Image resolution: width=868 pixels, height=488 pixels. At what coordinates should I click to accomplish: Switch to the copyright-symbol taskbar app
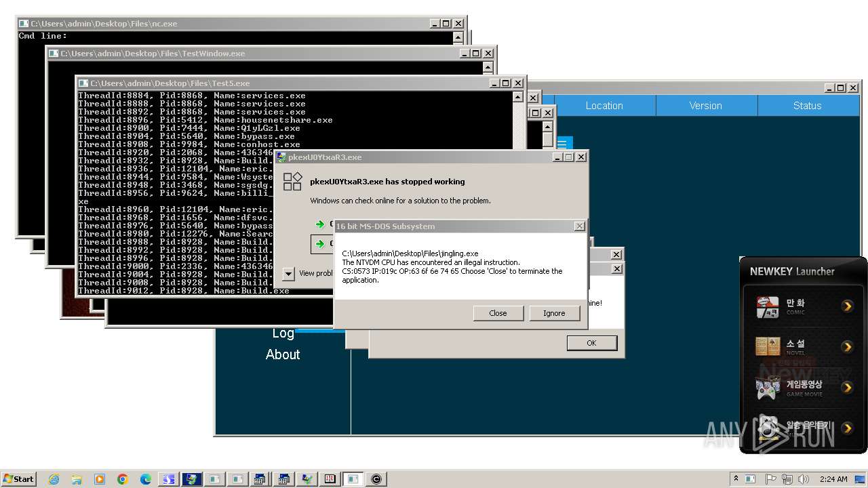(376, 479)
